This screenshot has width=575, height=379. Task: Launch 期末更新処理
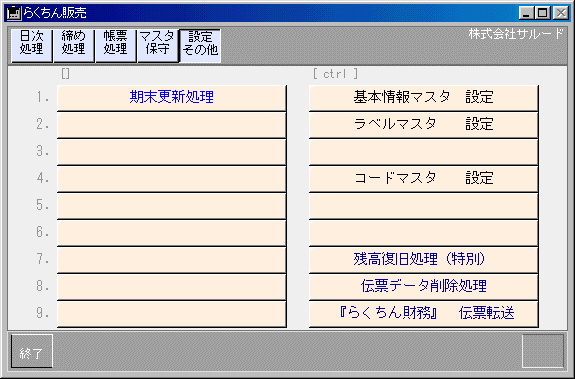tap(172, 98)
